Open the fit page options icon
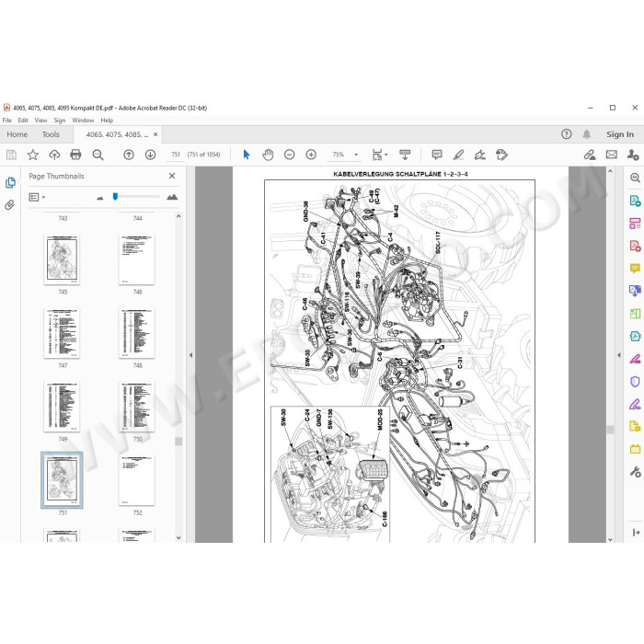The image size is (644, 644). coord(377,155)
